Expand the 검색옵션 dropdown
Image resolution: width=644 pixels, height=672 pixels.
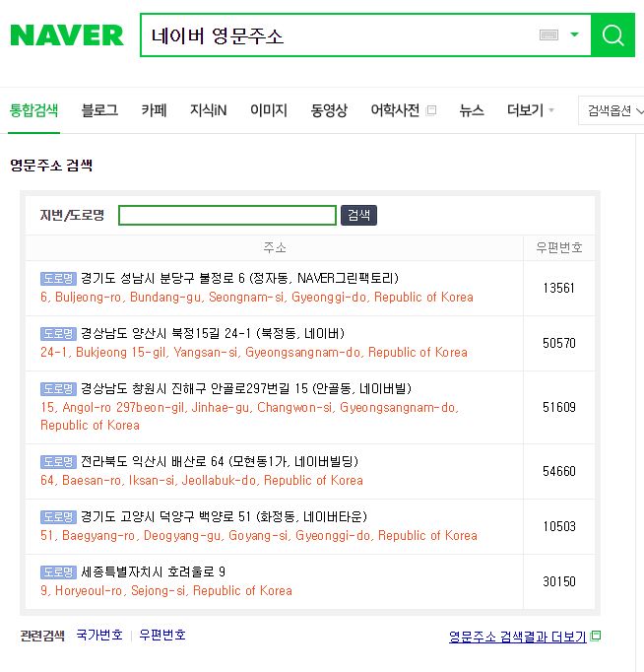point(612,110)
